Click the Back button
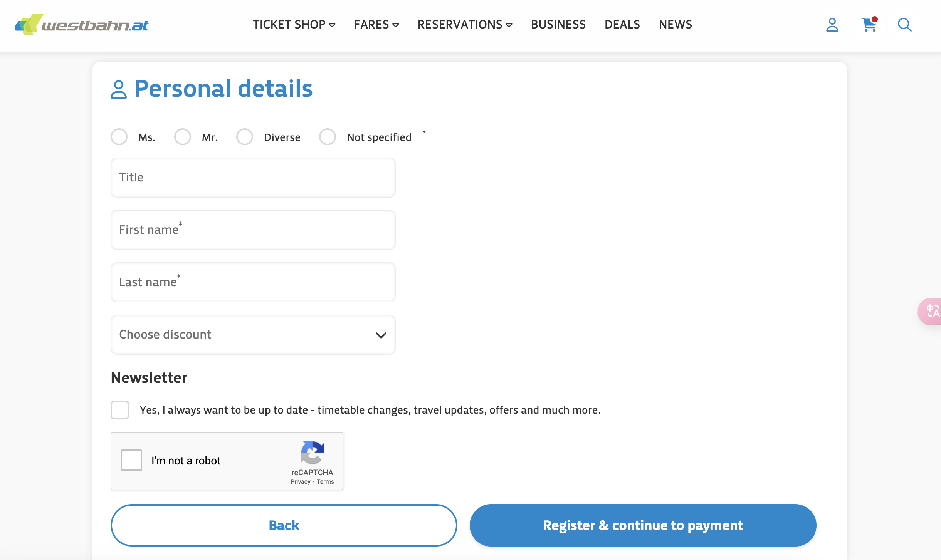941x560 pixels. point(284,525)
